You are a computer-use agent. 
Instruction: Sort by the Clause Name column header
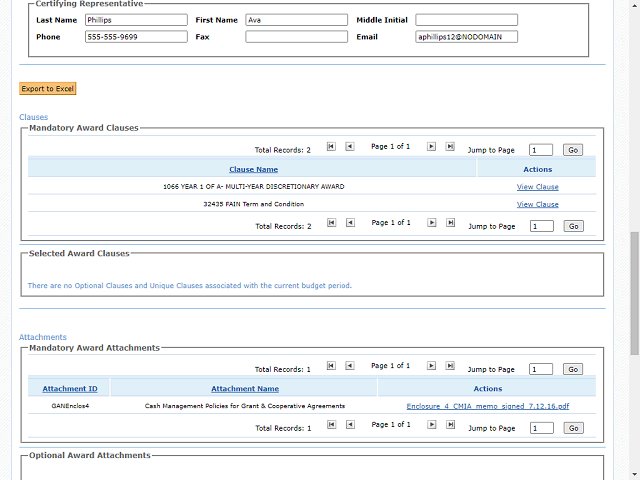pos(253,169)
